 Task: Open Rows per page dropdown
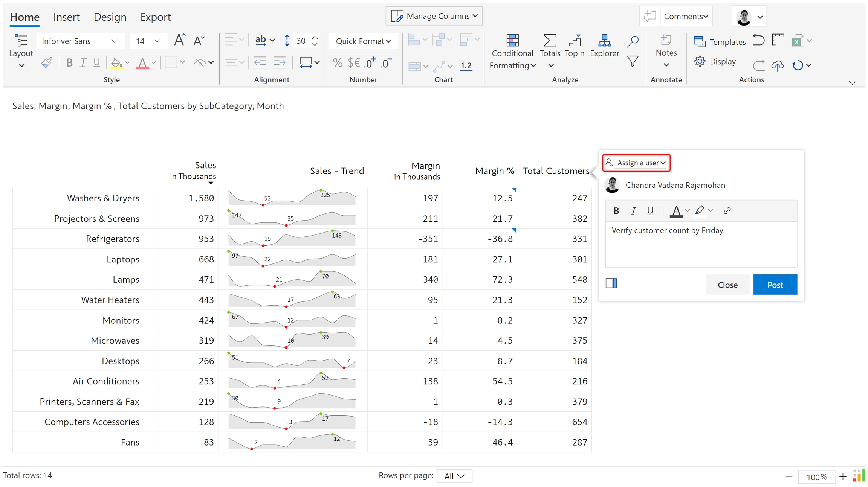click(x=454, y=476)
